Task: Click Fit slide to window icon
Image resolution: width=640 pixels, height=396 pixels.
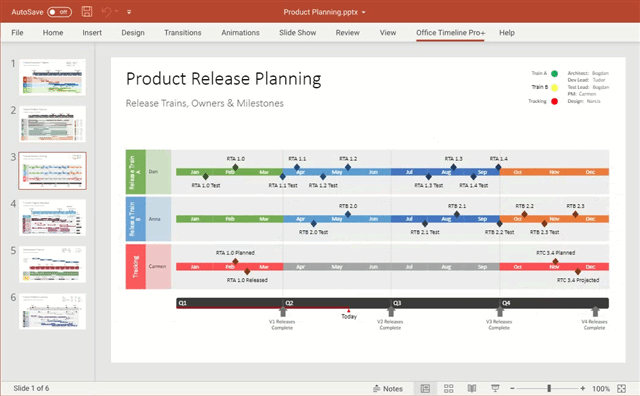Action: 622,389
